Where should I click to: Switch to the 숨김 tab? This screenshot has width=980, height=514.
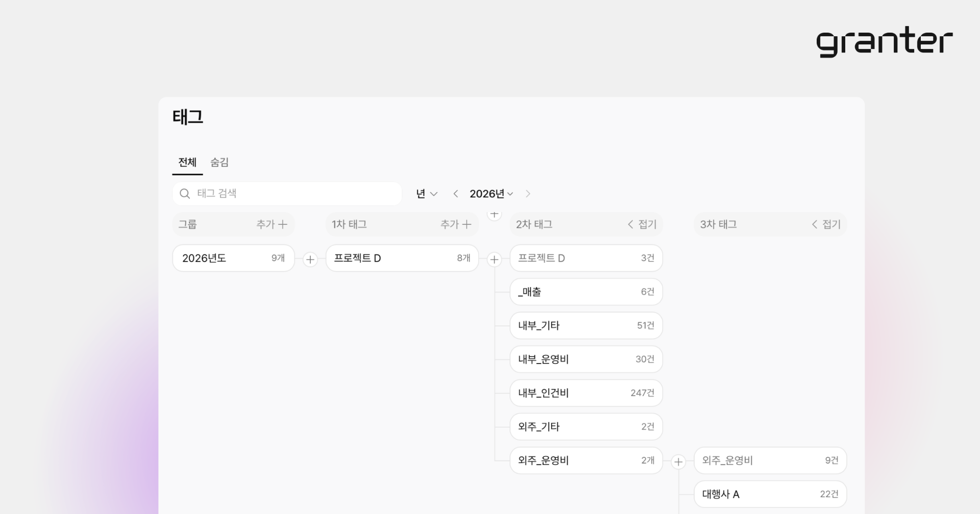point(219,162)
